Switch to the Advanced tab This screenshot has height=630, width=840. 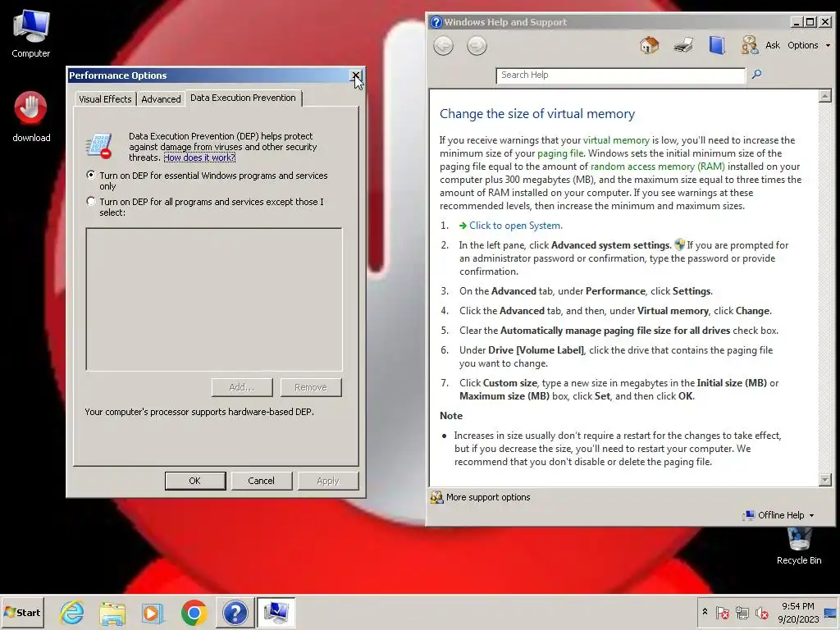[x=161, y=99]
